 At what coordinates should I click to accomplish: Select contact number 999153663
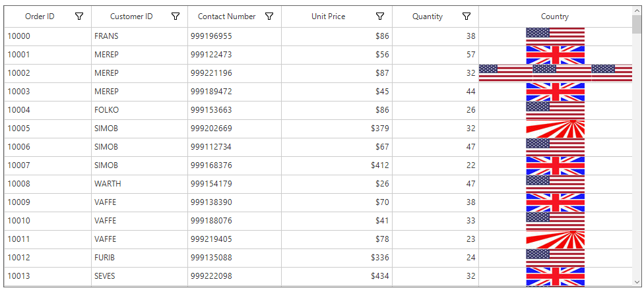234,110
